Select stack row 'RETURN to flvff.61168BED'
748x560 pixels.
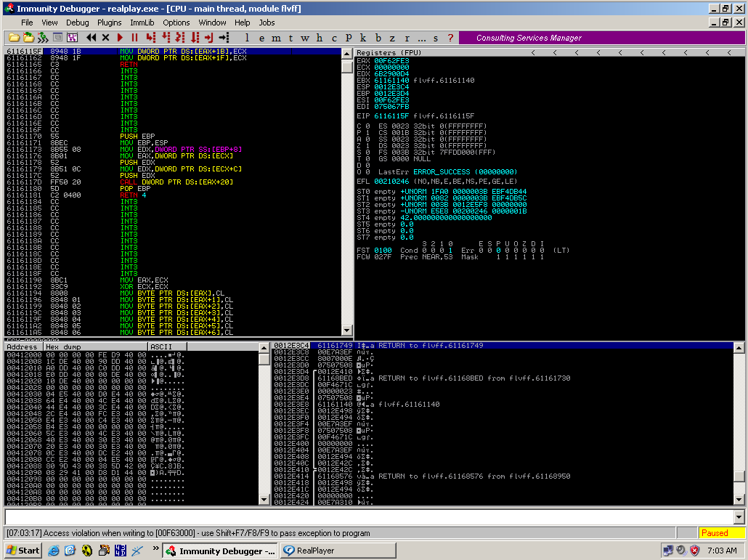click(x=503, y=378)
